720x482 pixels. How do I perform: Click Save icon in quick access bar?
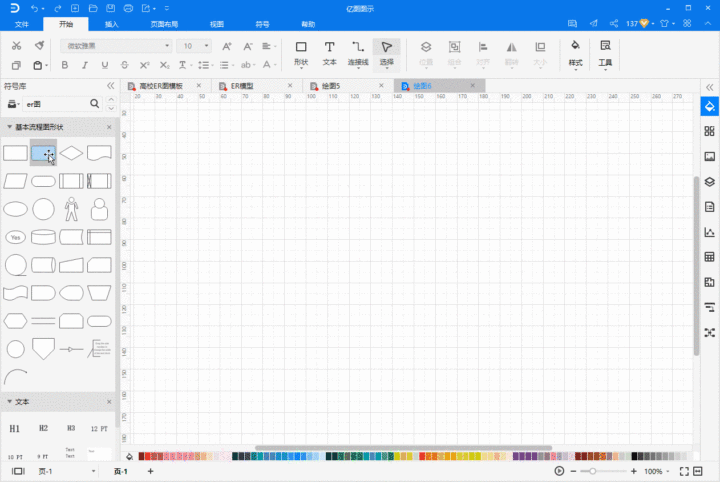click(x=111, y=9)
